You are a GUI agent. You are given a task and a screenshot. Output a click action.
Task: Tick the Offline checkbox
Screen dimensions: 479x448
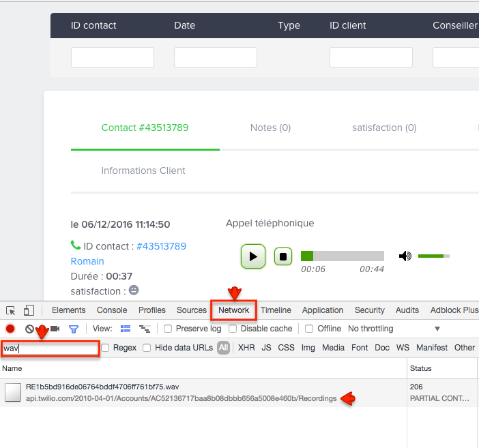tap(309, 329)
